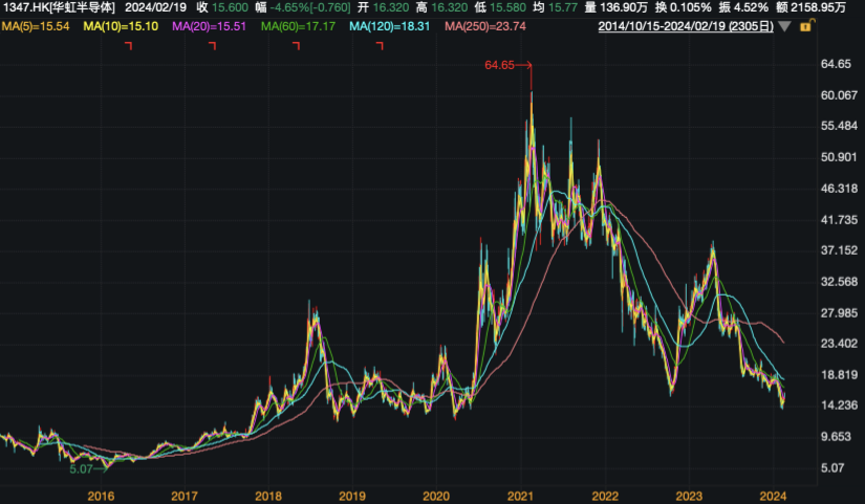
Task: Click the 55.484 price axis label
Action: click(839, 126)
